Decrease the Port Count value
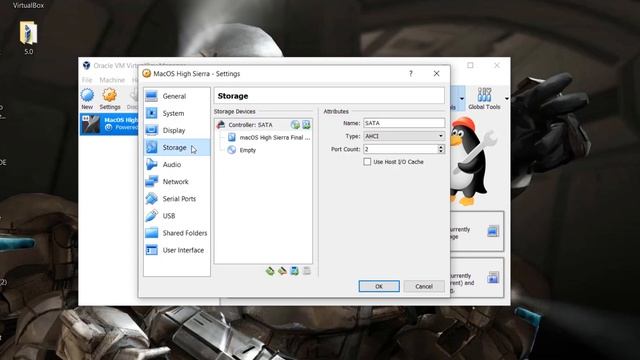The height and width of the screenshot is (360, 640). tap(441, 151)
